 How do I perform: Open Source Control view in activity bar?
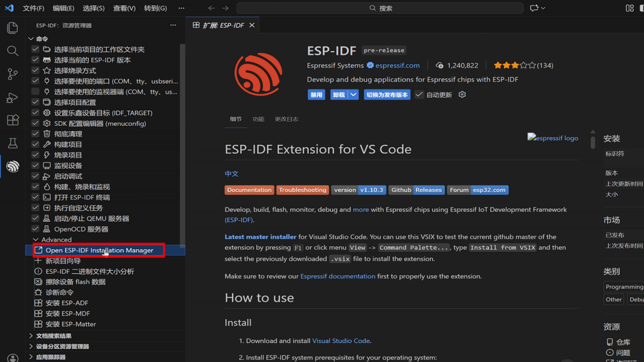click(x=13, y=74)
